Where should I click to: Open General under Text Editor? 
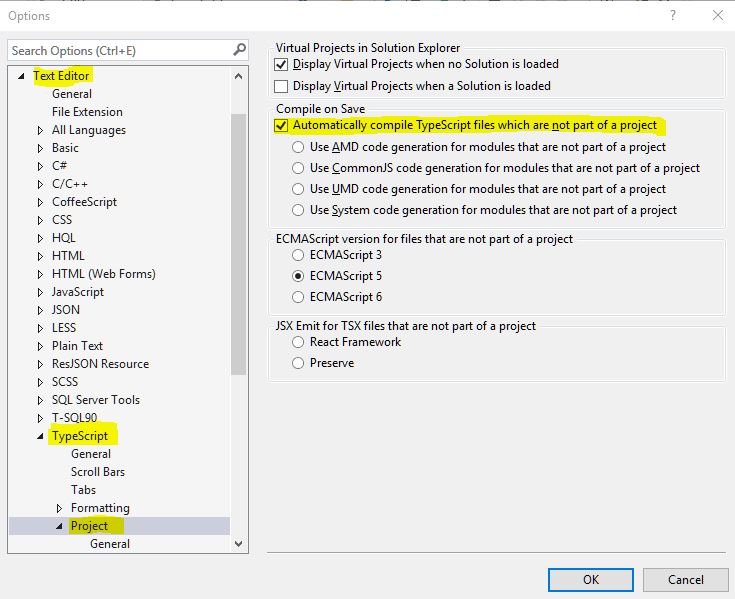tap(72, 94)
